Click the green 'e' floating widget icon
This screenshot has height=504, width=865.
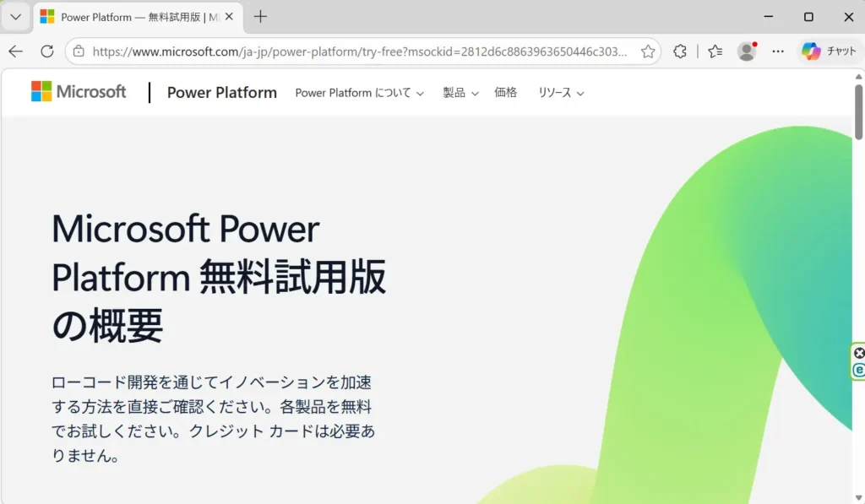click(x=859, y=370)
